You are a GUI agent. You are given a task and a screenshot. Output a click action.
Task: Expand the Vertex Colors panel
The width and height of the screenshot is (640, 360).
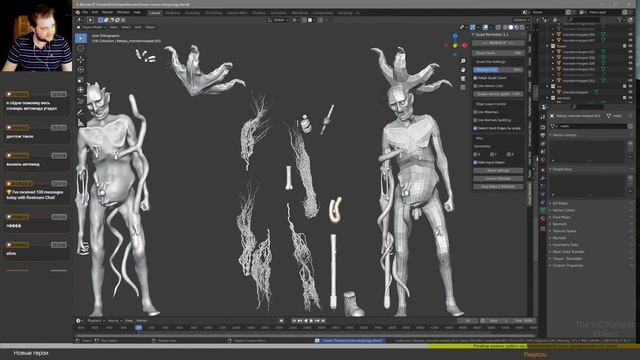click(563, 210)
